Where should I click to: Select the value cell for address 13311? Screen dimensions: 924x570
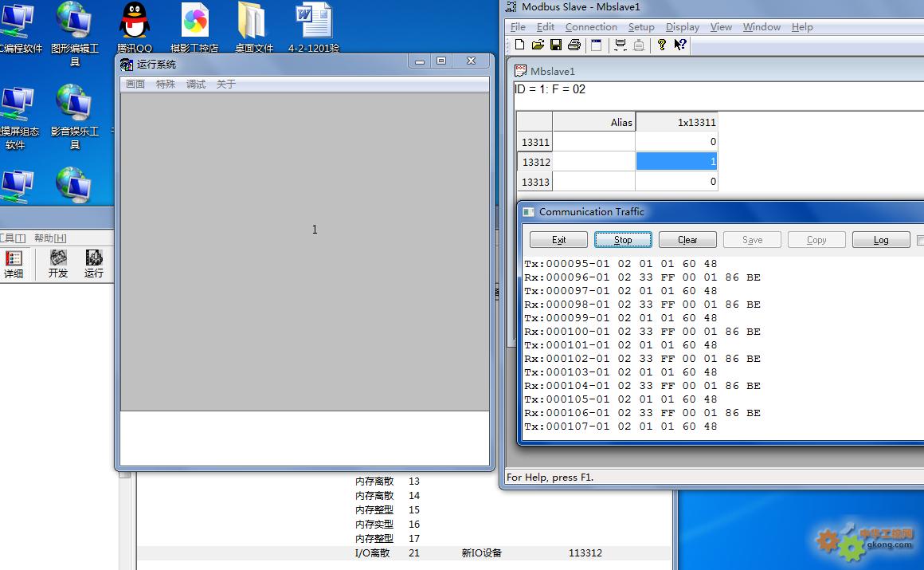pyautogui.click(x=676, y=142)
